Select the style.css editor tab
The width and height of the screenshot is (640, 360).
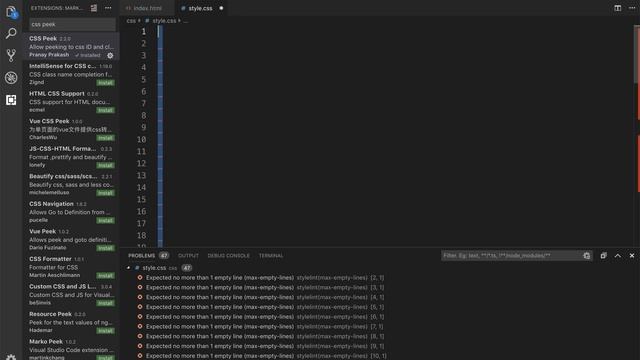coord(200,8)
